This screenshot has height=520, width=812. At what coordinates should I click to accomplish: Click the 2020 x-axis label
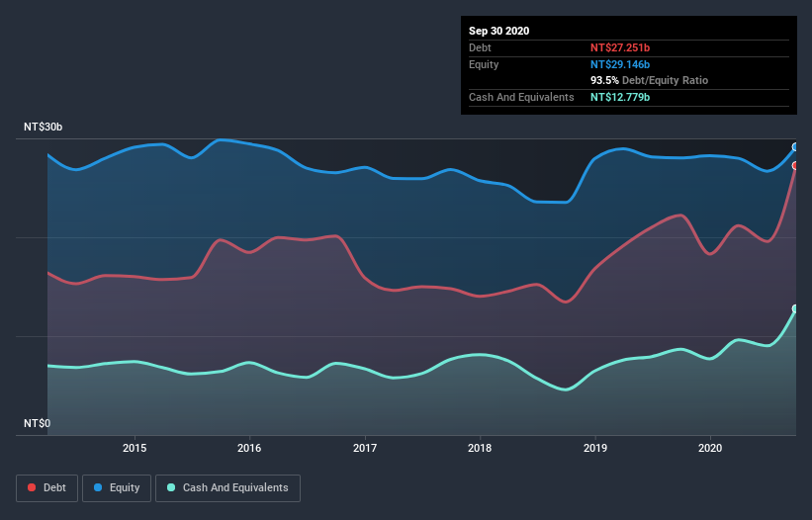[x=710, y=448]
